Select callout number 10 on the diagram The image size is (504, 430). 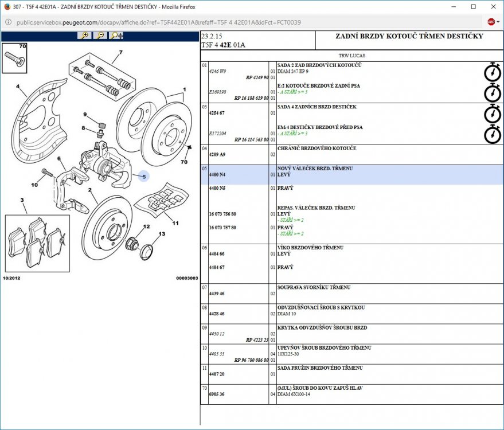[34, 185]
